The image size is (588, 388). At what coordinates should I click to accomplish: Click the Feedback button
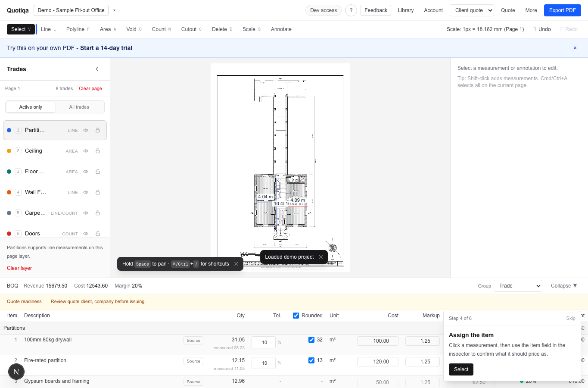(x=376, y=10)
